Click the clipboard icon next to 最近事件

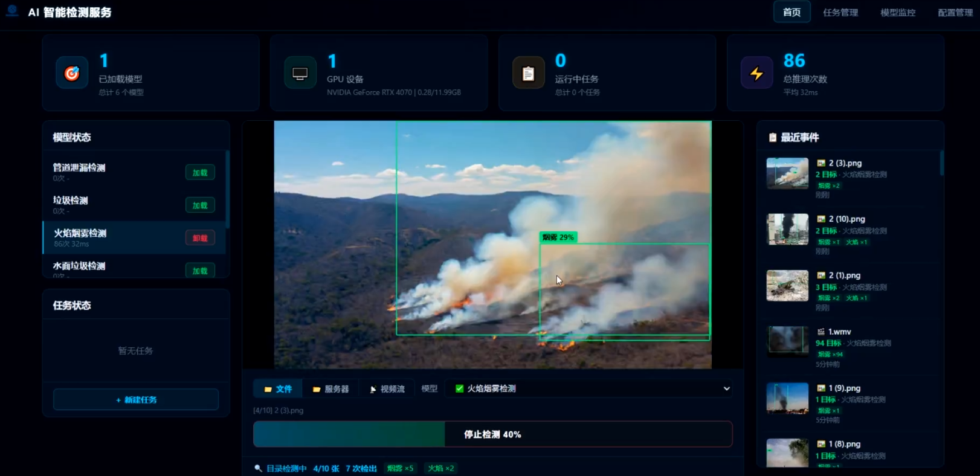tap(772, 138)
